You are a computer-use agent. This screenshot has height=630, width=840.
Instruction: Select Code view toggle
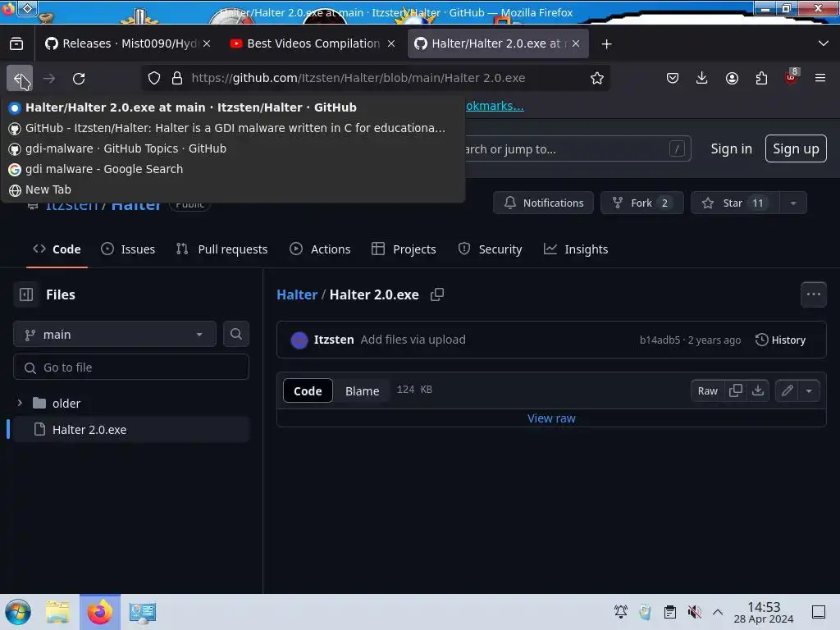point(308,391)
